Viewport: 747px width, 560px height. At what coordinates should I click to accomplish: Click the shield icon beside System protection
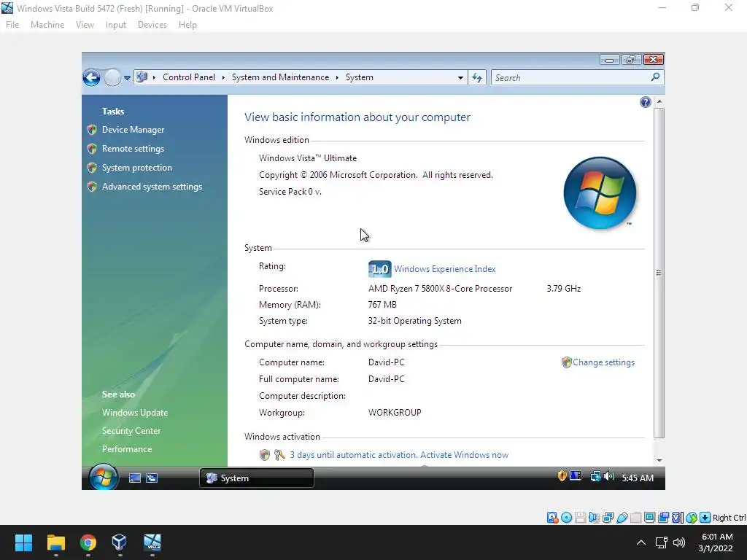point(92,168)
